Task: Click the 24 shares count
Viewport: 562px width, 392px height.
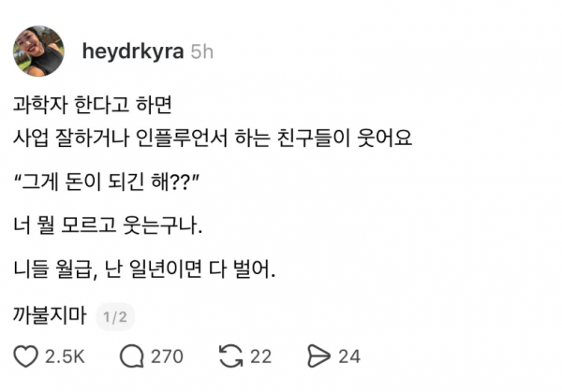Action: coord(348,356)
